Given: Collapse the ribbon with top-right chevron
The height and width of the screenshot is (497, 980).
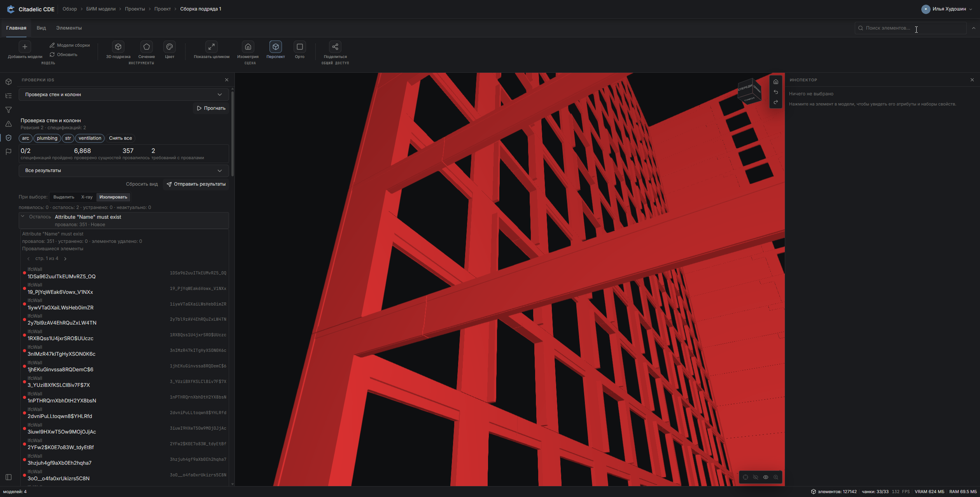Looking at the screenshot, I should coord(974,28).
